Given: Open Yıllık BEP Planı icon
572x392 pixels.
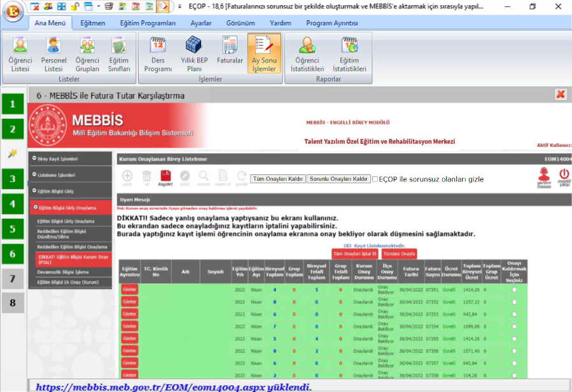Looking at the screenshot, I should pyautogui.click(x=194, y=53).
